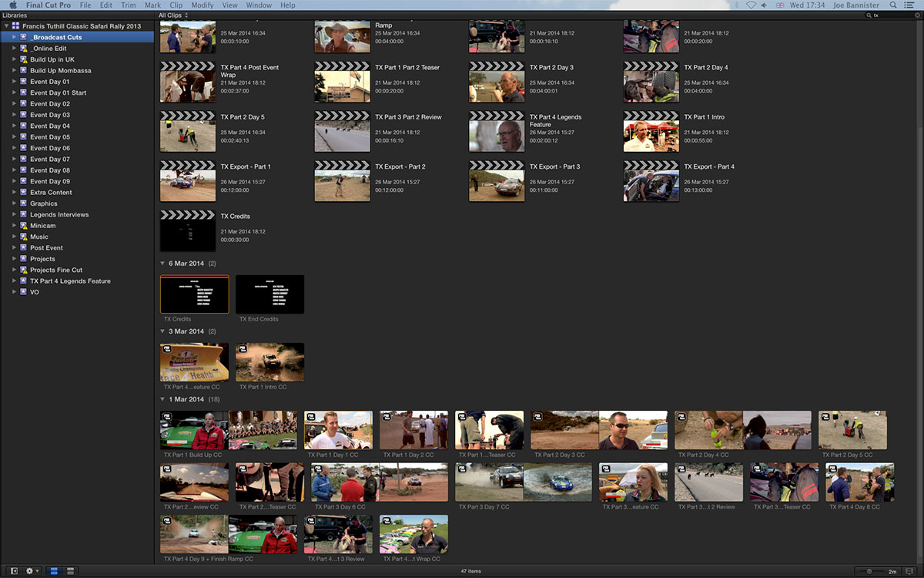924x578 pixels.
Task: Select the Post Event event row
Action: pos(77,248)
